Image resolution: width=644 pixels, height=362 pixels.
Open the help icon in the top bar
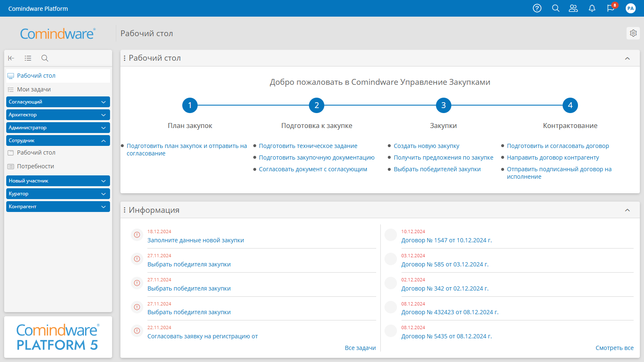537,8
